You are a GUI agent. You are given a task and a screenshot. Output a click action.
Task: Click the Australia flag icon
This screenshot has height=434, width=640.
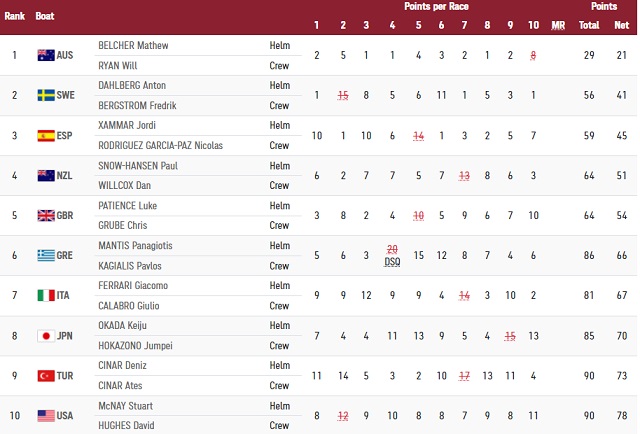tap(46, 55)
